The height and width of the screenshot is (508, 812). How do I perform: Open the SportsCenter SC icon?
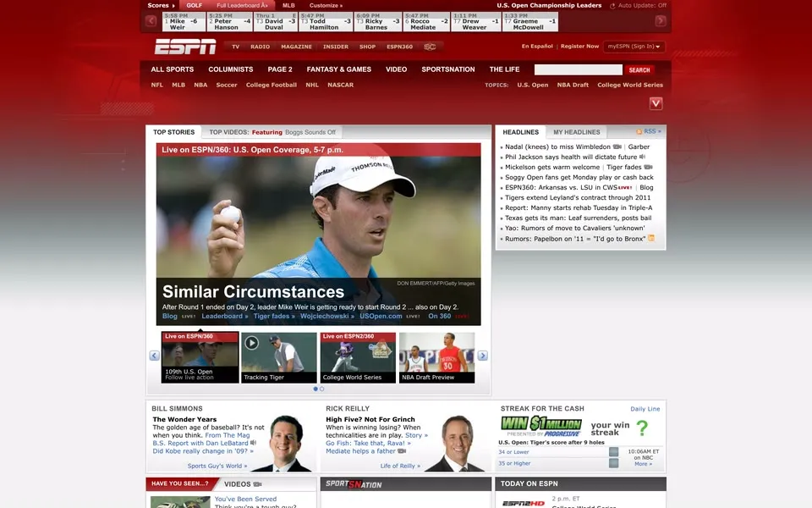[430, 47]
